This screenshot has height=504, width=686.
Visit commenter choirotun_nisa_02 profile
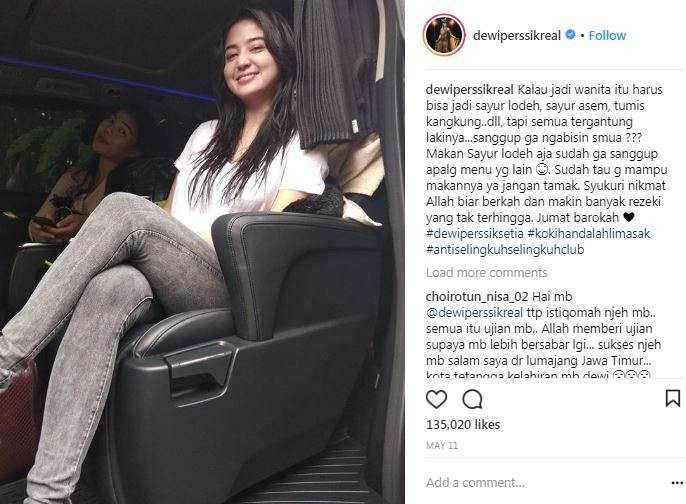(477, 297)
